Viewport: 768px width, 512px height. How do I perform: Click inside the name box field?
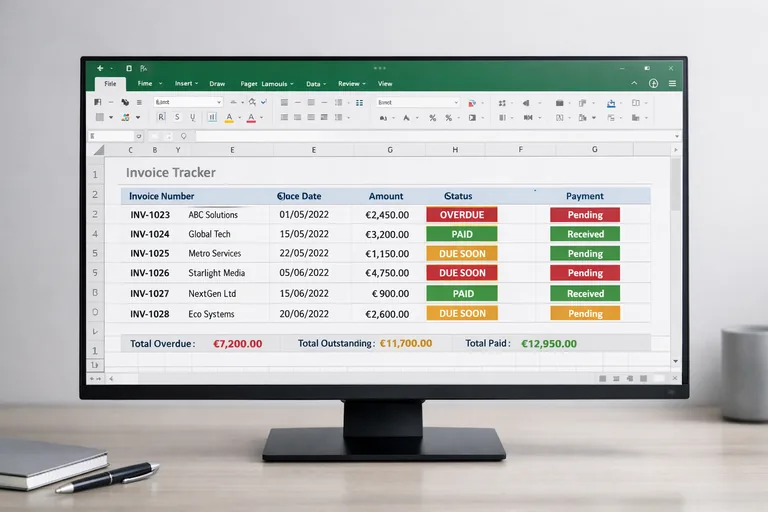[112, 136]
